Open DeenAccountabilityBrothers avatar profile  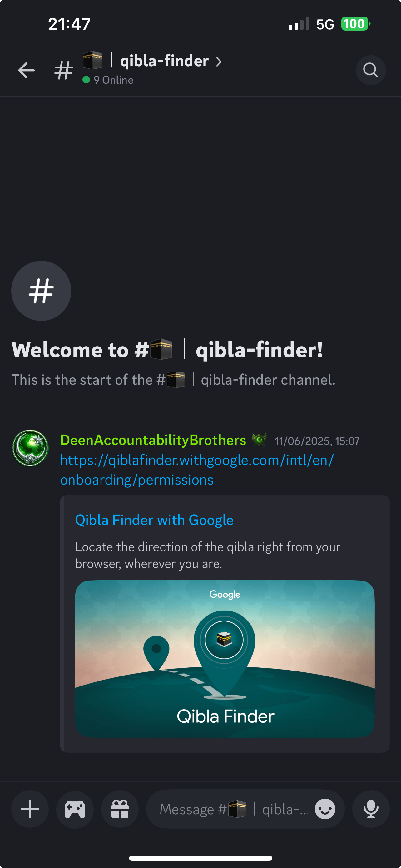[x=30, y=448]
